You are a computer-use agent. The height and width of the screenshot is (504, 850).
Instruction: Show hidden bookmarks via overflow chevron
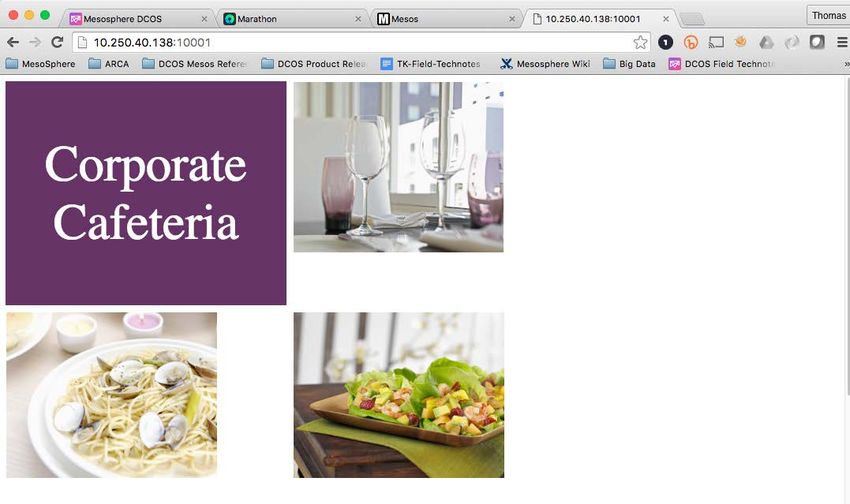846,64
